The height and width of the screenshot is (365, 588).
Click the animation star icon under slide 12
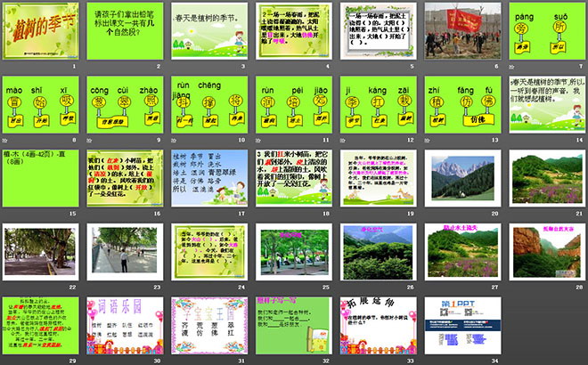click(x=342, y=140)
